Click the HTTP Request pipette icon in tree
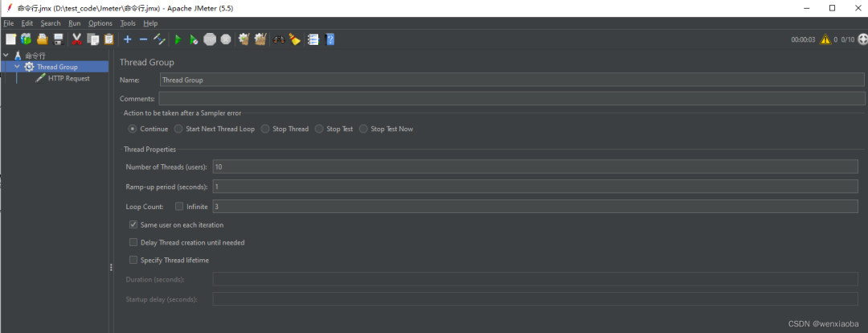 (x=40, y=78)
